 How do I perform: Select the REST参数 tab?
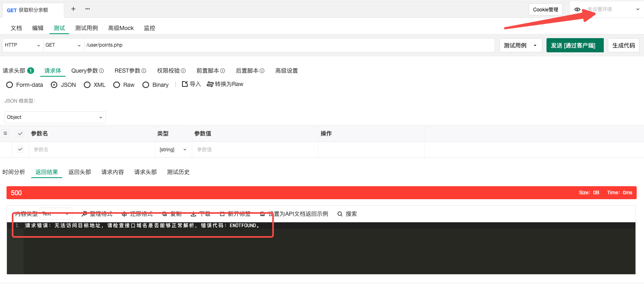point(127,71)
